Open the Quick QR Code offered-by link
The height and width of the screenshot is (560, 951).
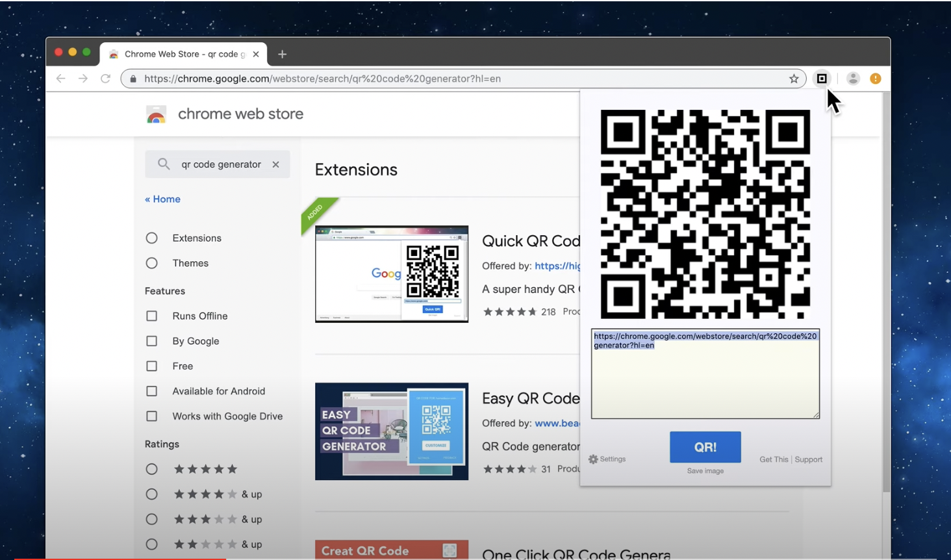point(557,266)
